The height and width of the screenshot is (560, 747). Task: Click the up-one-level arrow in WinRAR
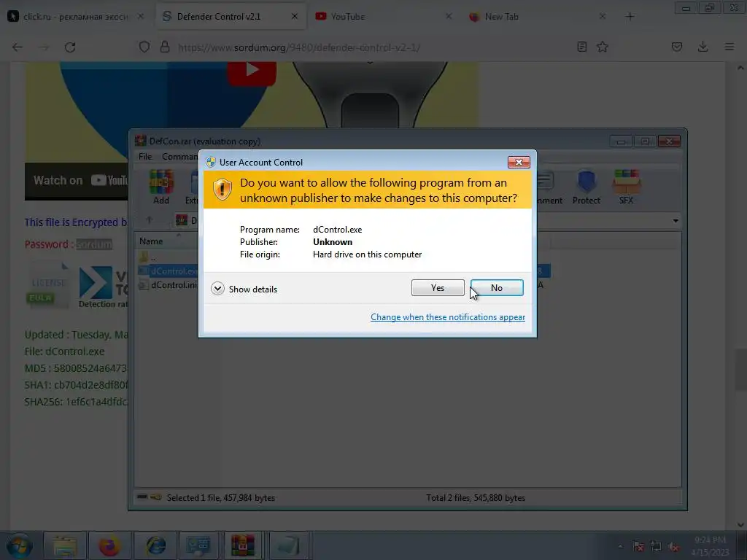(x=149, y=220)
